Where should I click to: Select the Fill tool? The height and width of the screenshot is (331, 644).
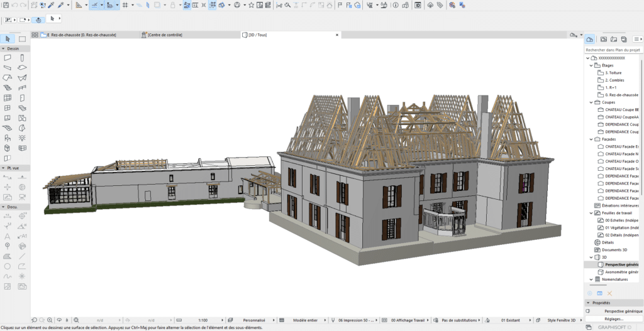[x=8, y=256]
